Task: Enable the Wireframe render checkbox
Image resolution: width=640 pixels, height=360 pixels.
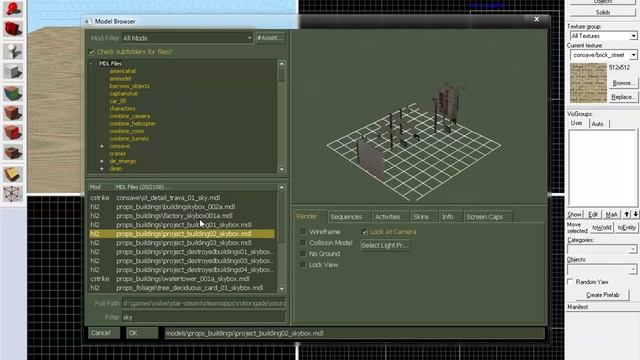Action: [303, 232]
